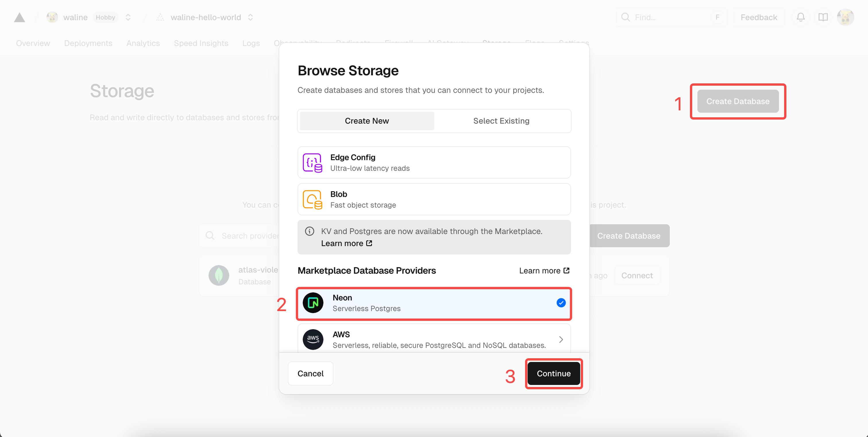Expand the waline team switcher
868x437 pixels.
click(128, 17)
